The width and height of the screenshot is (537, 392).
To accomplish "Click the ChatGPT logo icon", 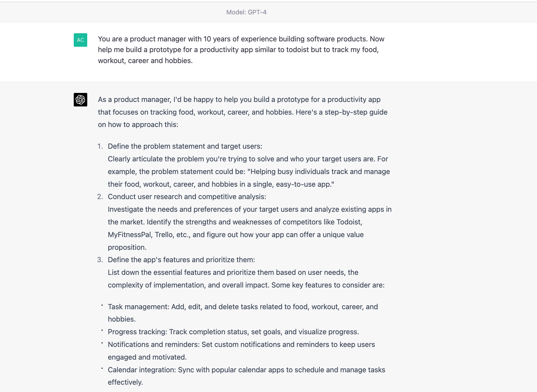I will click(80, 100).
